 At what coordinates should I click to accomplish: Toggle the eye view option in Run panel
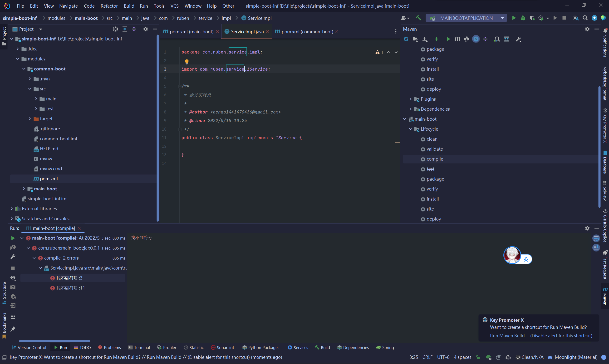[x=13, y=278]
